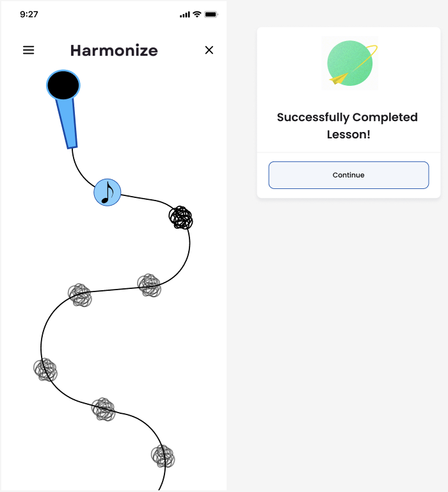Tap the battery indicator in status bar

tap(211, 15)
